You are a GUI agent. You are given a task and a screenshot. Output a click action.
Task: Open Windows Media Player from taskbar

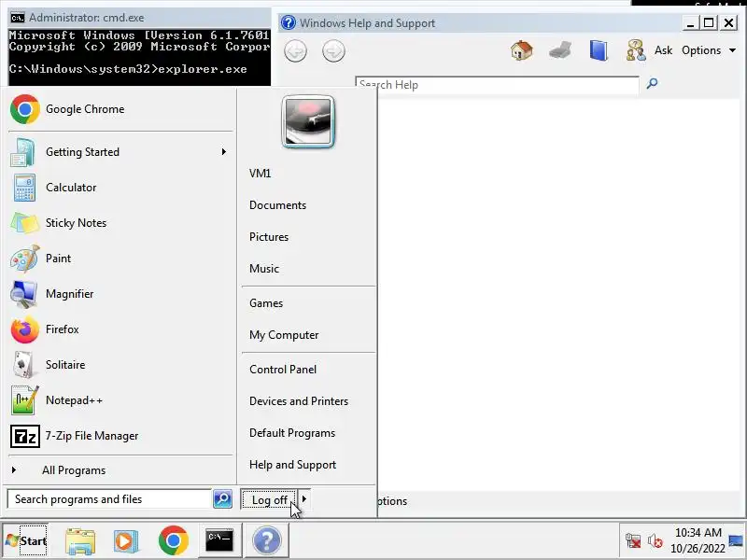click(x=126, y=540)
